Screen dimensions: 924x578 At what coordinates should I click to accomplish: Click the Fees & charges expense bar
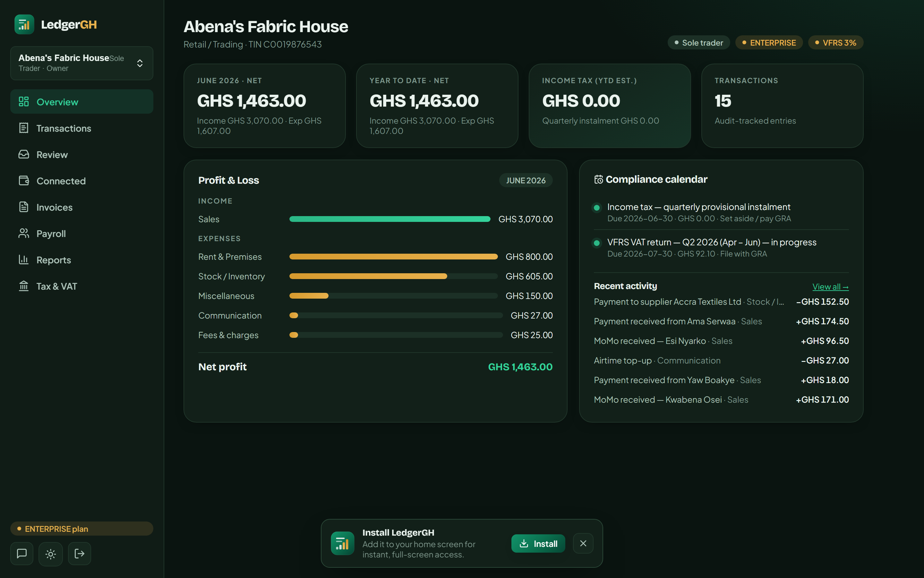click(396, 335)
